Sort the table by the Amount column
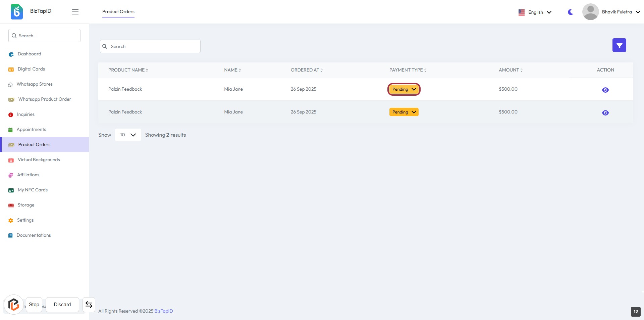The width and height of the screenshot is (644, 320). tap(510, 70)
